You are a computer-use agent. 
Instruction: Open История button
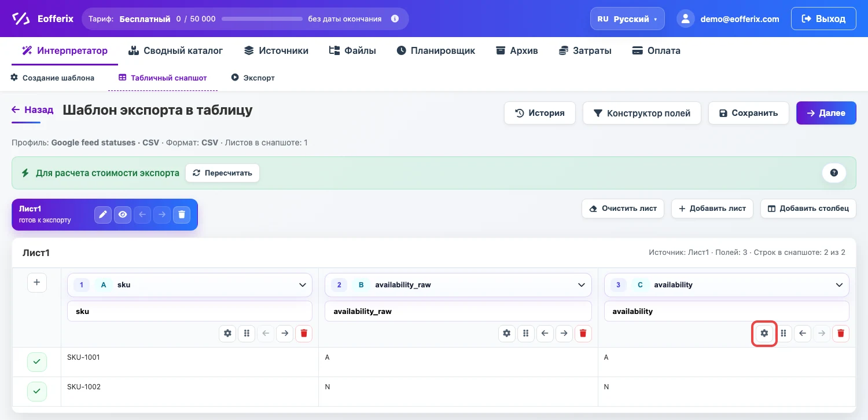pos(540,113)
